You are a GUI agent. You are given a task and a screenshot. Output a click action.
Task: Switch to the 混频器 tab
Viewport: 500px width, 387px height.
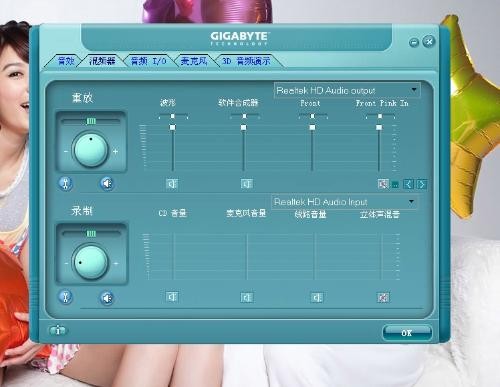[102, 61]
